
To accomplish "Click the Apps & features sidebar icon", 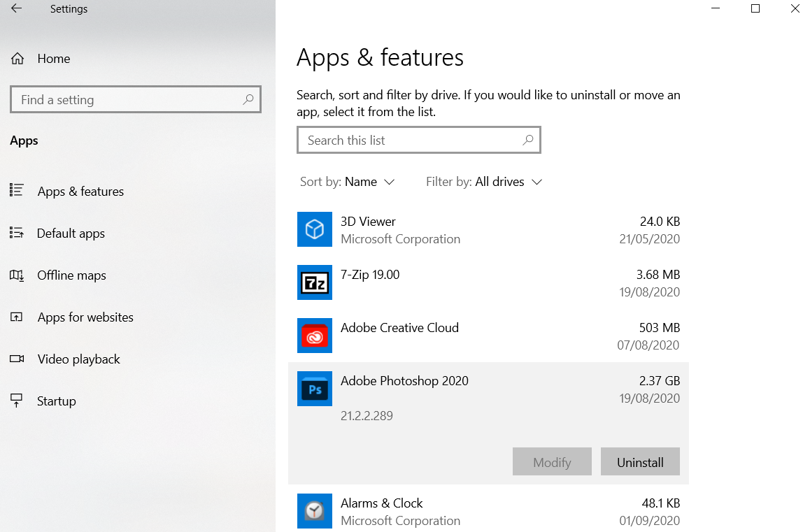I will 17,191.
